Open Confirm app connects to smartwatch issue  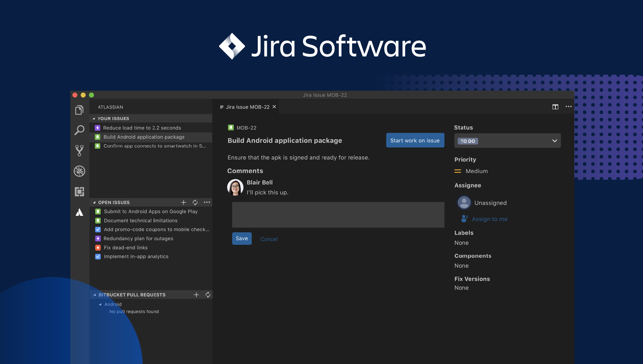click(x=151, y=146)
